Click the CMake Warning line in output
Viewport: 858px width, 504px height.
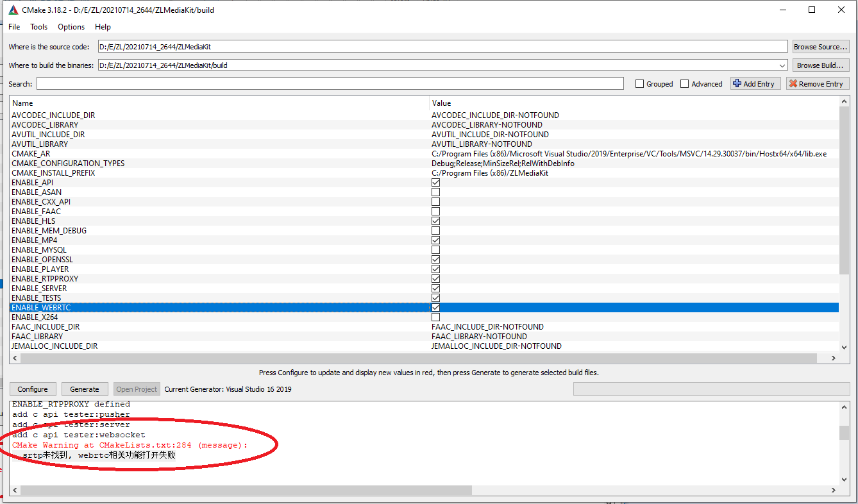[x=130, y=445]
